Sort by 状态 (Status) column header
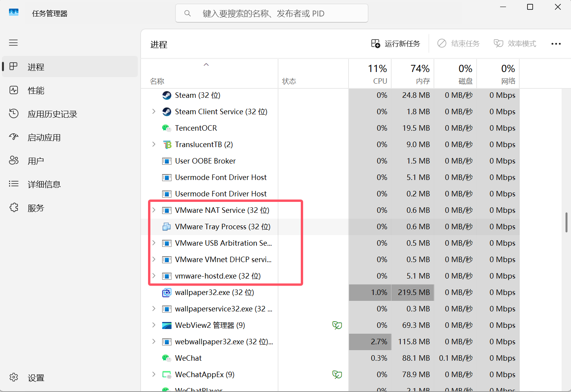The image size is (571, 392). tap(313, 74)
